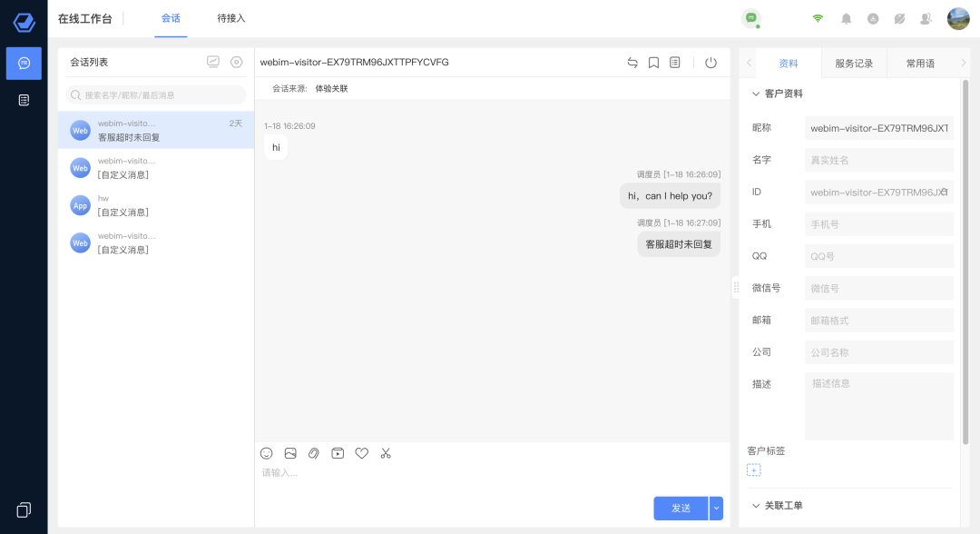Expand the send options arrow beside 发送
Viewport: 980px width, 534px height.
click(716, 509)
